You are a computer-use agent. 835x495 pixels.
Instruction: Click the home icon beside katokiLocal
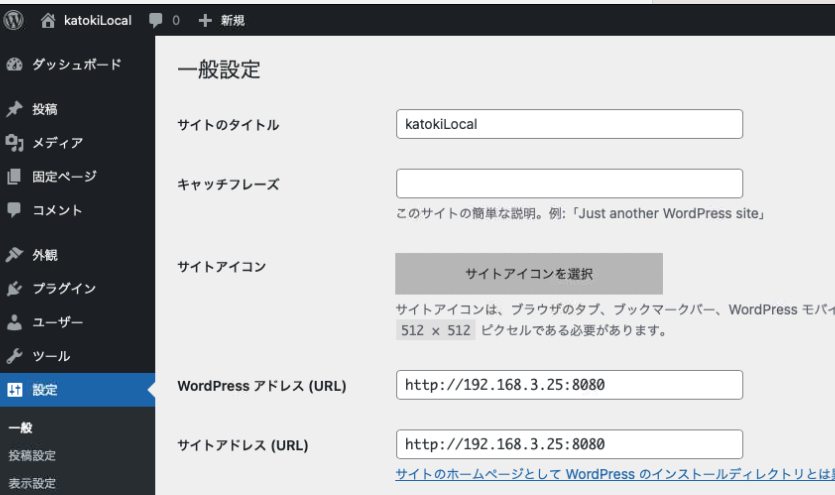tap(49, 20)
